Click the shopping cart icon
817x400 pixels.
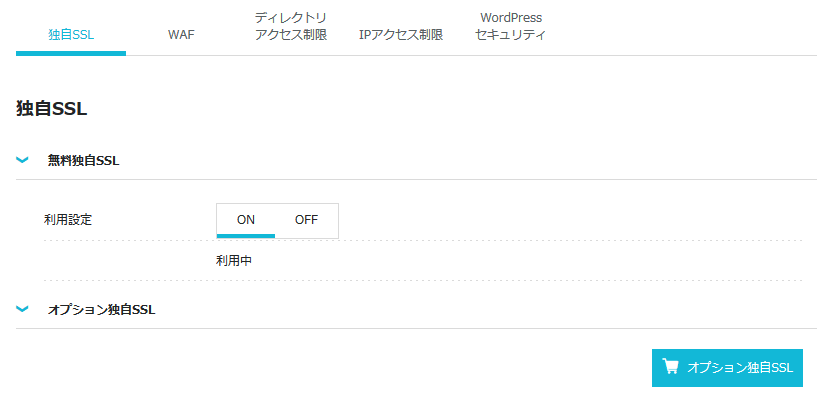670,367
